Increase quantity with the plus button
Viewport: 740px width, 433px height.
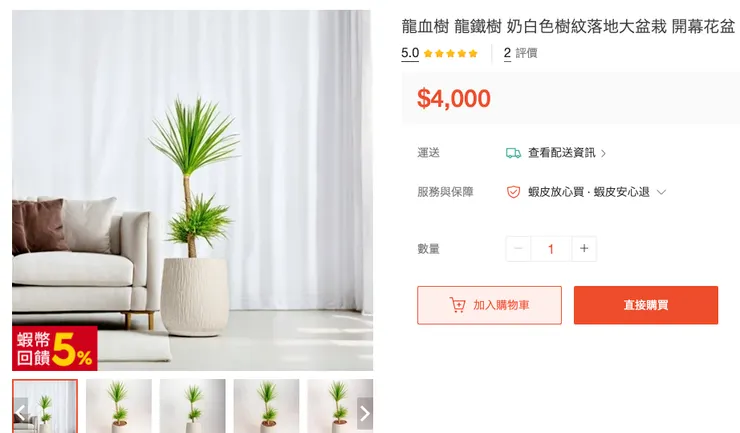[x=584, y=248]
